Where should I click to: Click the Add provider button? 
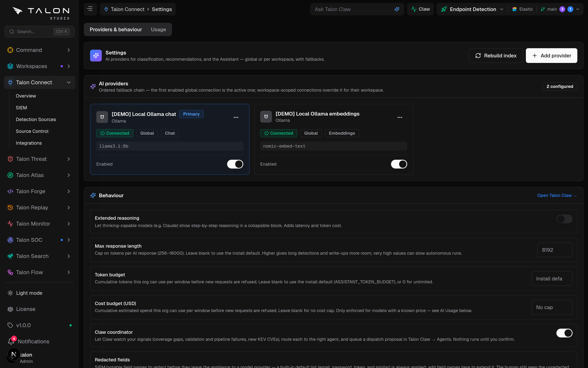pos(551,56)
